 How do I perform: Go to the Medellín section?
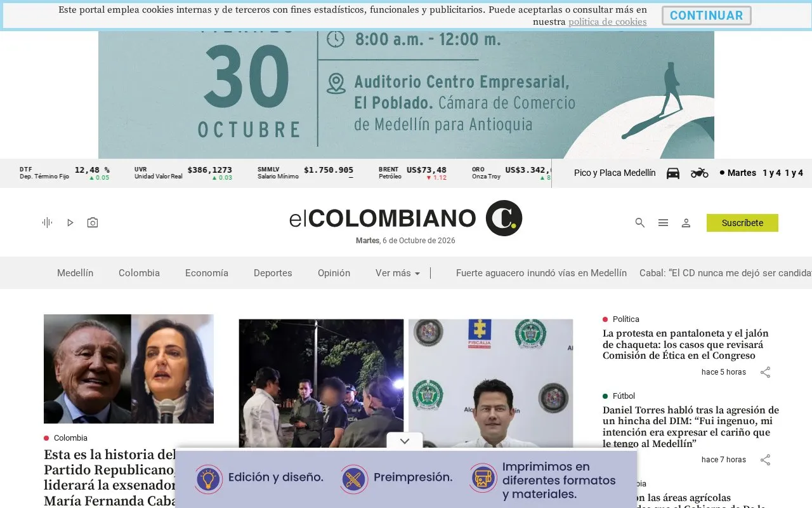tap(75, 273)
